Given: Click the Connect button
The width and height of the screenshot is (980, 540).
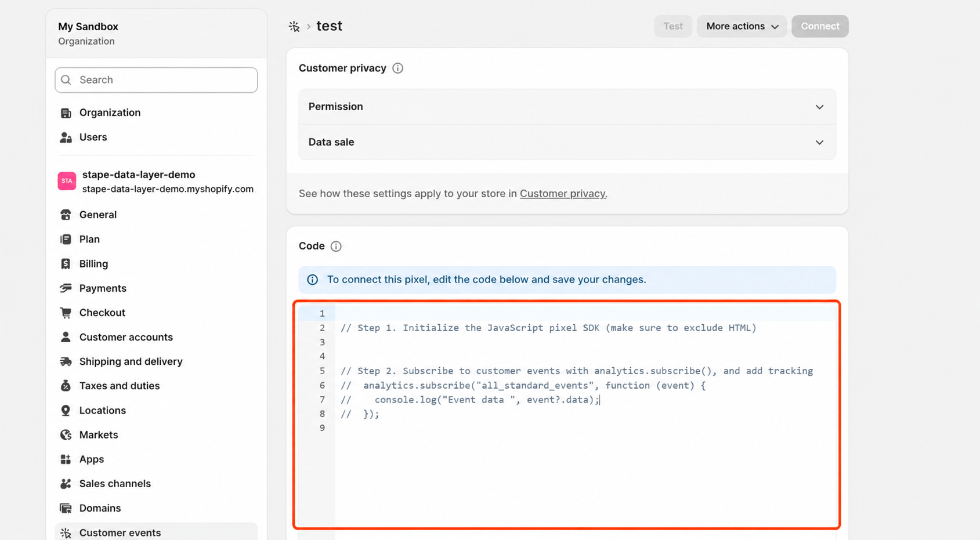Looking at the screenshot, I should point(820,26).
